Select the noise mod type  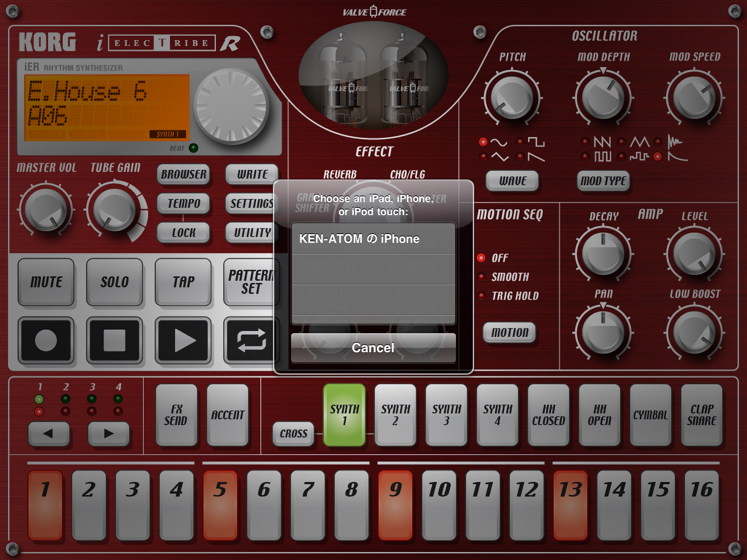point(658,142)
